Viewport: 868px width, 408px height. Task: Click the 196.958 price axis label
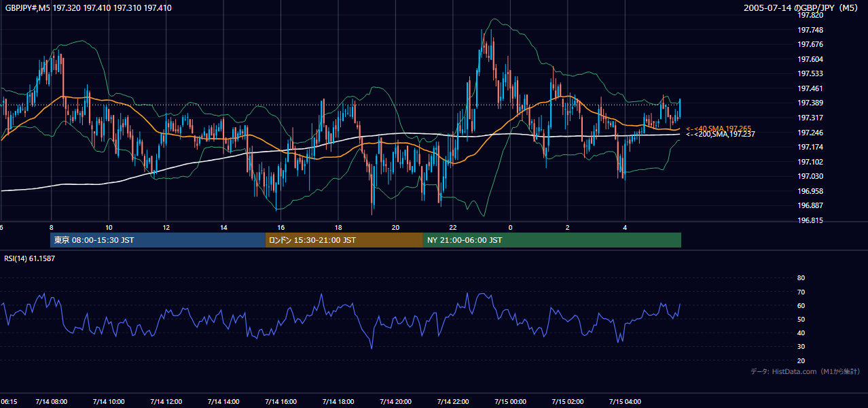(810, 191)
